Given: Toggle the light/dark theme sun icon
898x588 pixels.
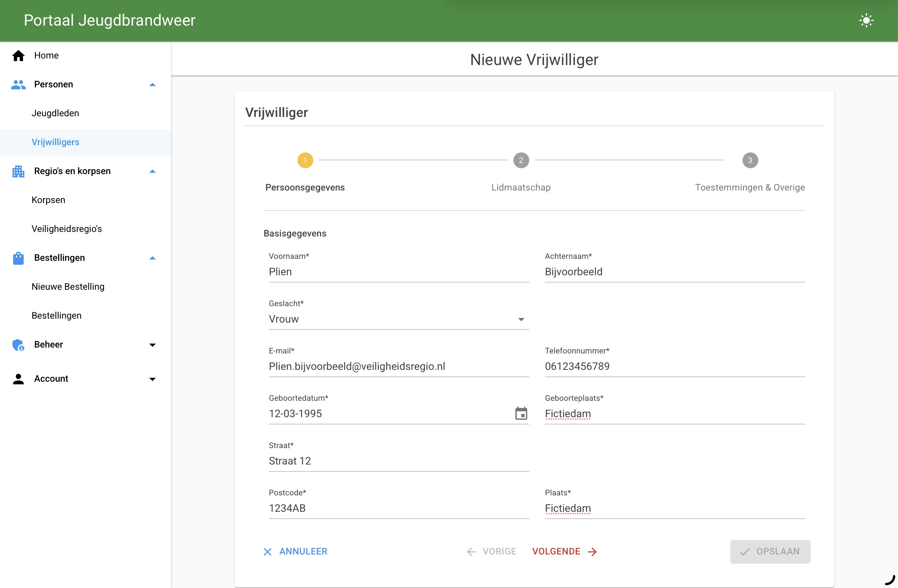Looking at the screenshot, I should point(866,20).
